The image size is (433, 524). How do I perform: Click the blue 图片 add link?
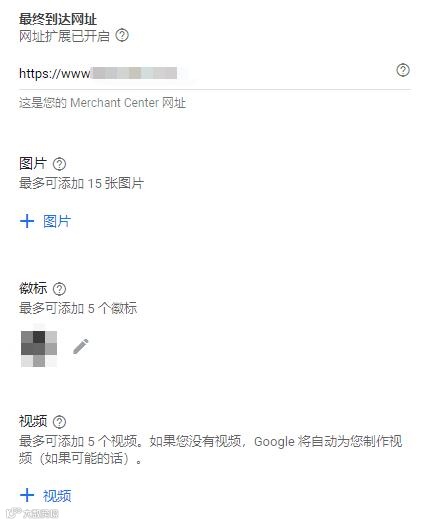pyautogui.click(x=57, y=221)
